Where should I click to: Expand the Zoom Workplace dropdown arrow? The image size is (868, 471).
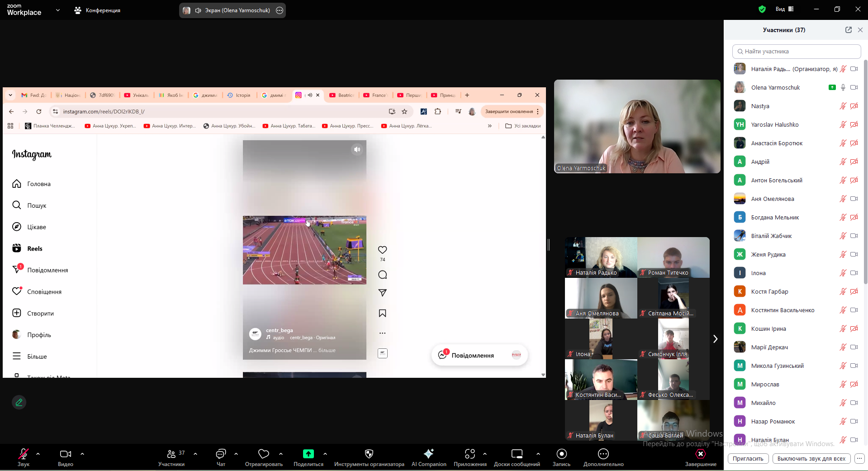tap(58, 10)
